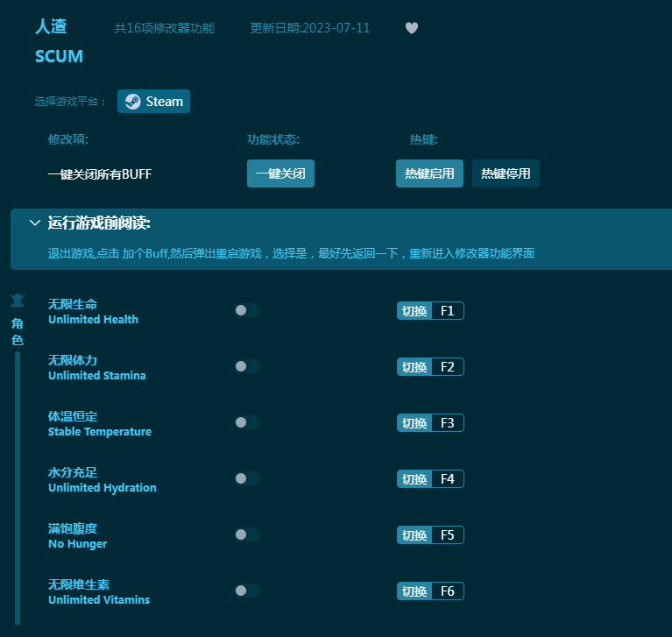Click the F6 hotkey field

coord(448,591)
